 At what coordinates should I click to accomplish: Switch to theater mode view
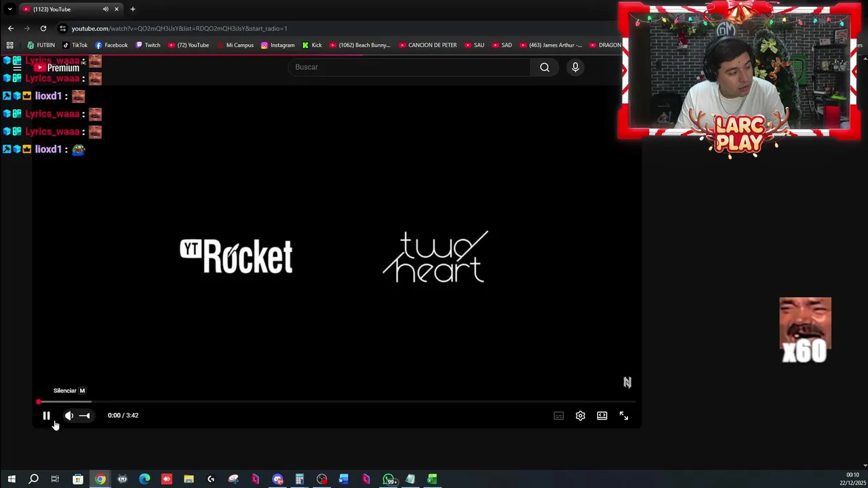click(x=602, y=415)
